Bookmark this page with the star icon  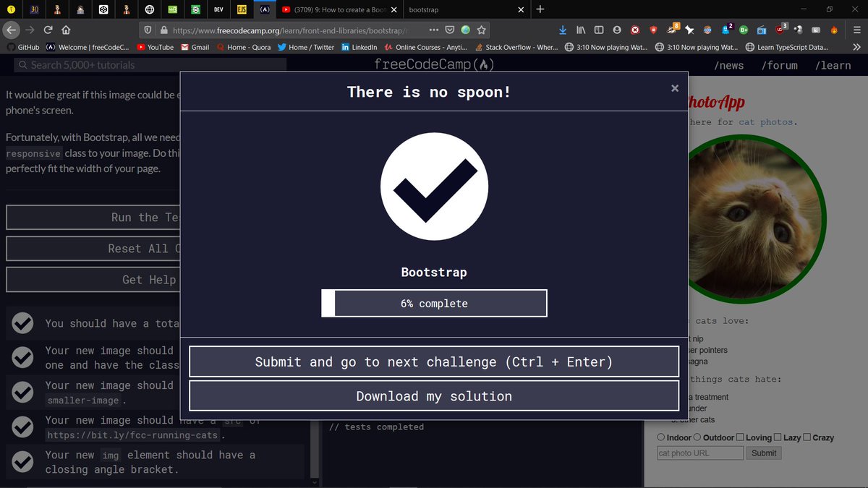[482, 30]
